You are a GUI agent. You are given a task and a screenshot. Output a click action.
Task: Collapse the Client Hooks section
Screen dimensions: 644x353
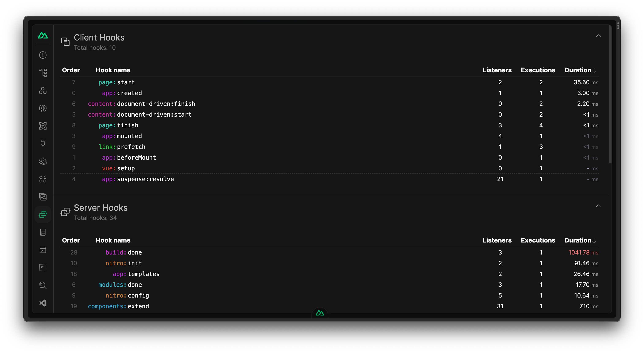point(598,36)
